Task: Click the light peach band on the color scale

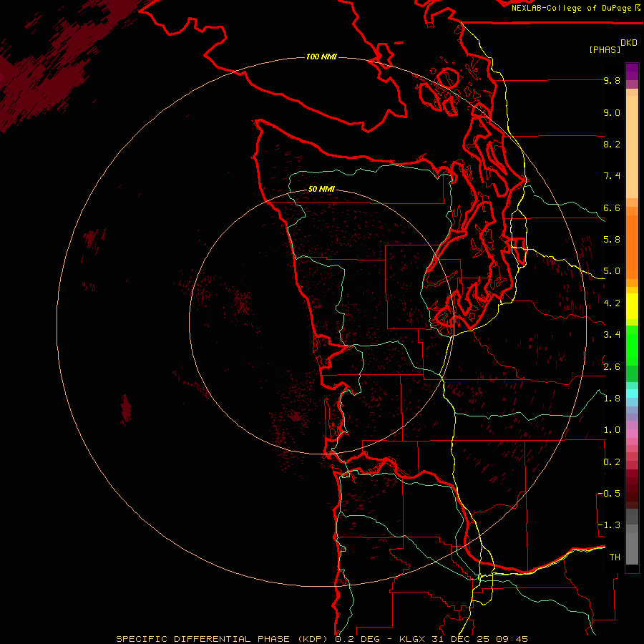Action: [x=632, y=147]
